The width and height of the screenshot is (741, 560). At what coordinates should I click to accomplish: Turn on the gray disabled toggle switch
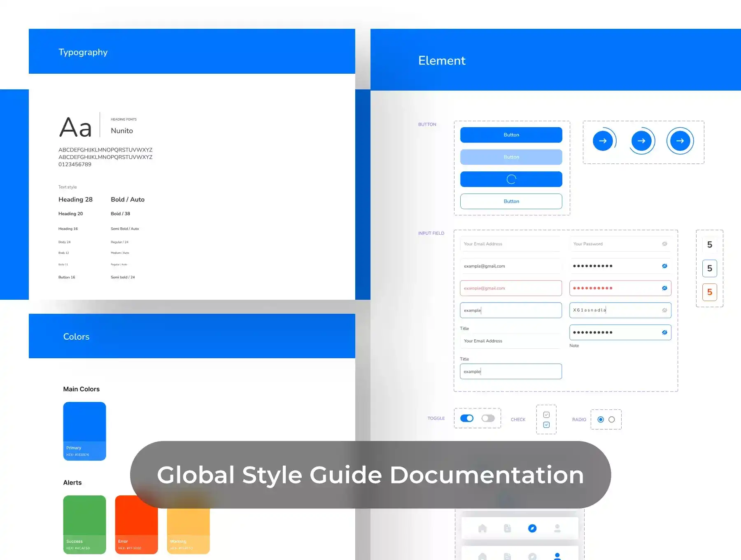coord(488,418)
